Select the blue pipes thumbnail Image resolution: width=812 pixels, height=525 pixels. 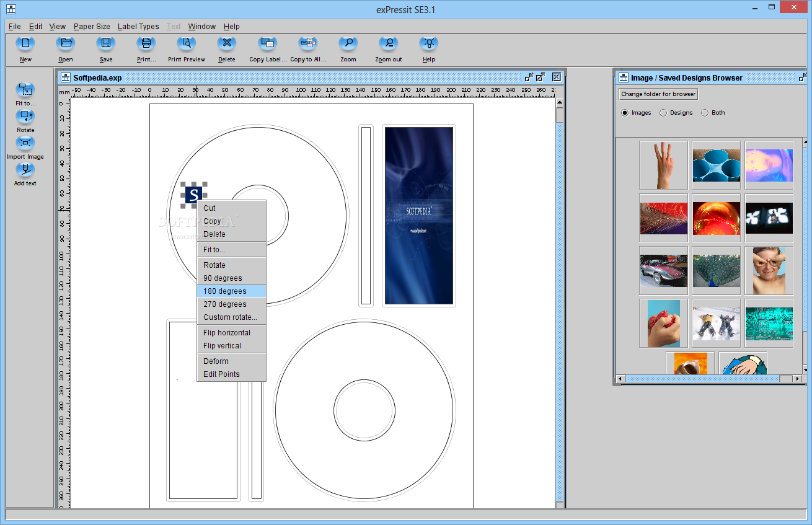(717, 165)
